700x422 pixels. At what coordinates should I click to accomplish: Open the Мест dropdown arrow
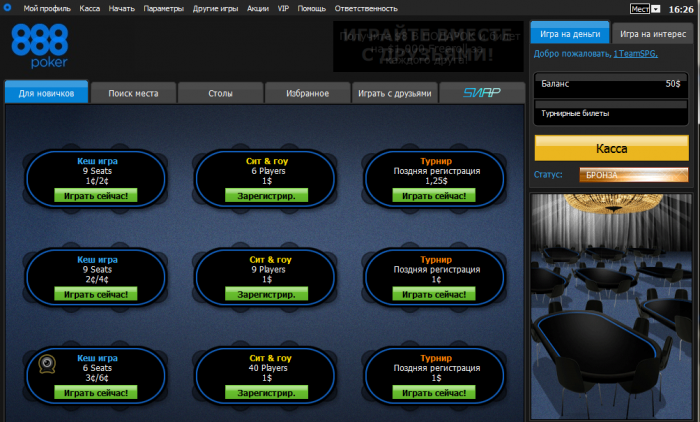[655, 8]
